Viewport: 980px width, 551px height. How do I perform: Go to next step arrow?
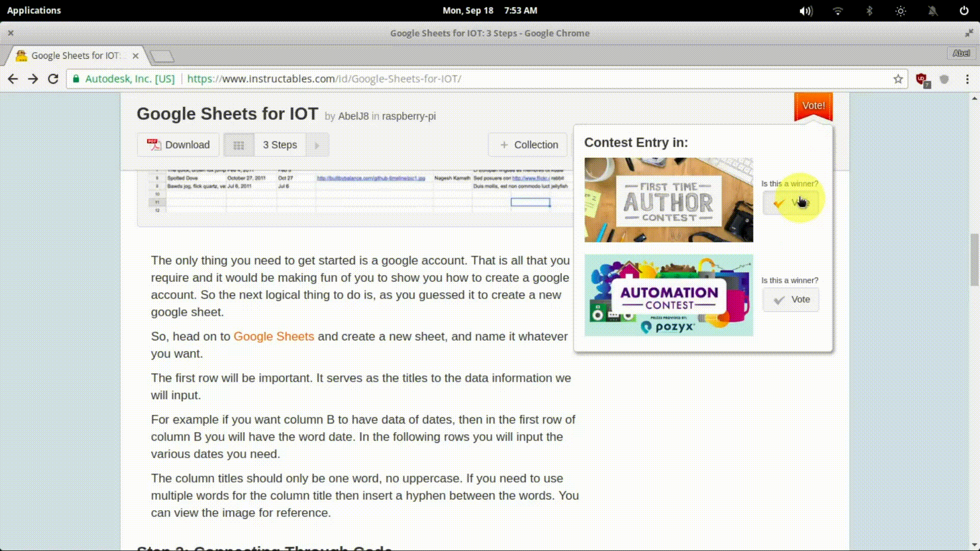317,145
